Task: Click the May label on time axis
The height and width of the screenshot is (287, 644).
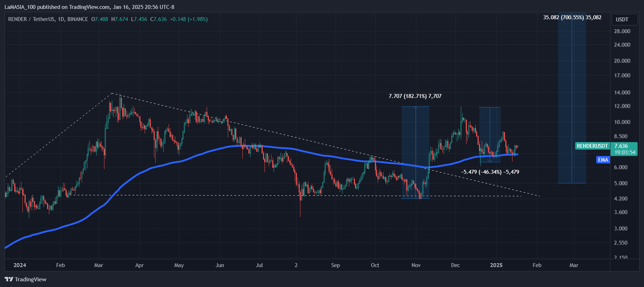Action: coord(179,265)
